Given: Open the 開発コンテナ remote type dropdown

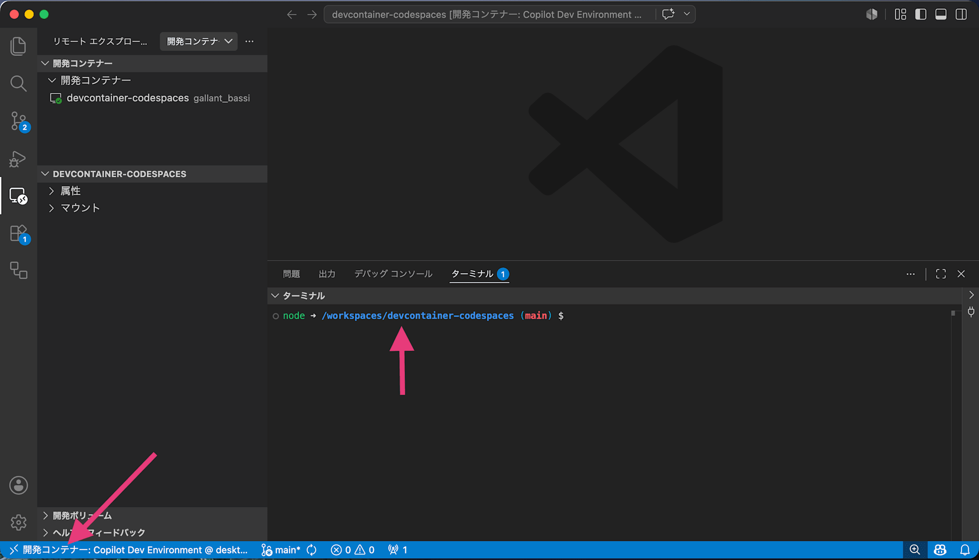Looking at the screenshot, I should [x=199, y=41].
